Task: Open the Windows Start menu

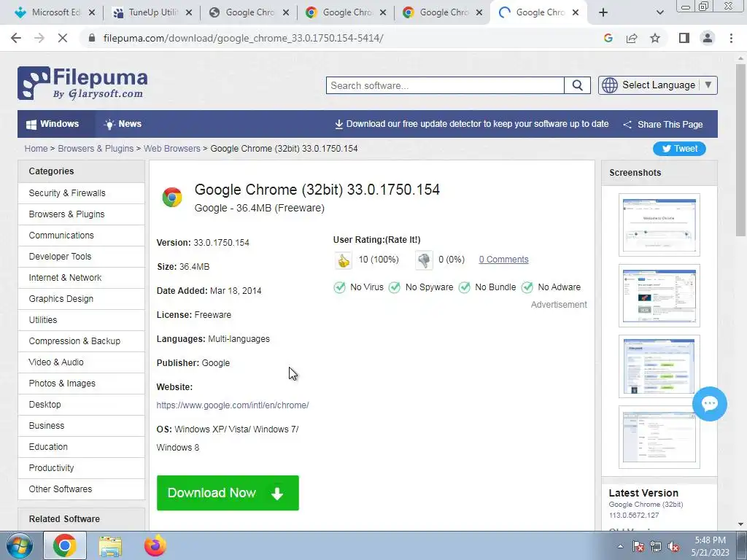Action: (19, 545)
